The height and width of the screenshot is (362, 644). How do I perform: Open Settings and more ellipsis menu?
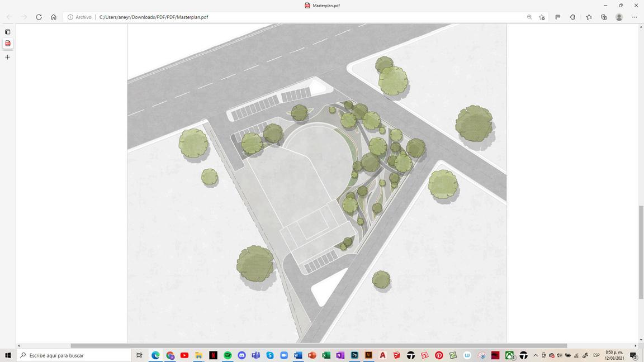tap(634, 17)
